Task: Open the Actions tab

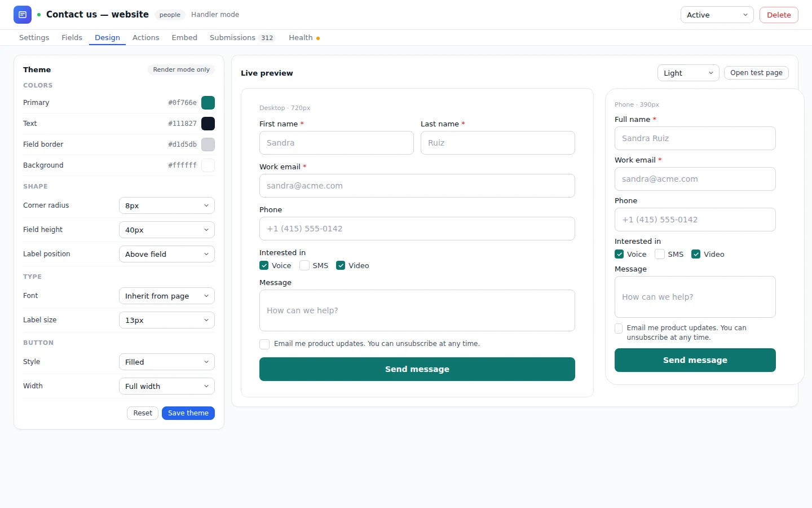Action: 145,38
